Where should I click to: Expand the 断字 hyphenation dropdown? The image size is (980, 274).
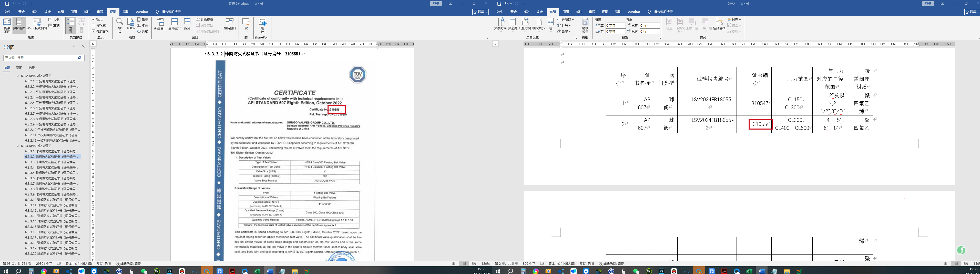coord(564,31)
